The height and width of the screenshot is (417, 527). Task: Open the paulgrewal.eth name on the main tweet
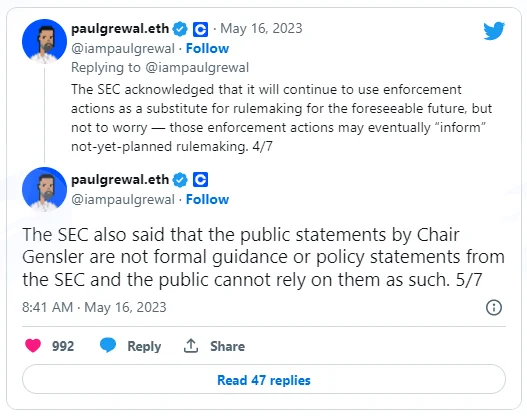click(x=120, y=179)
